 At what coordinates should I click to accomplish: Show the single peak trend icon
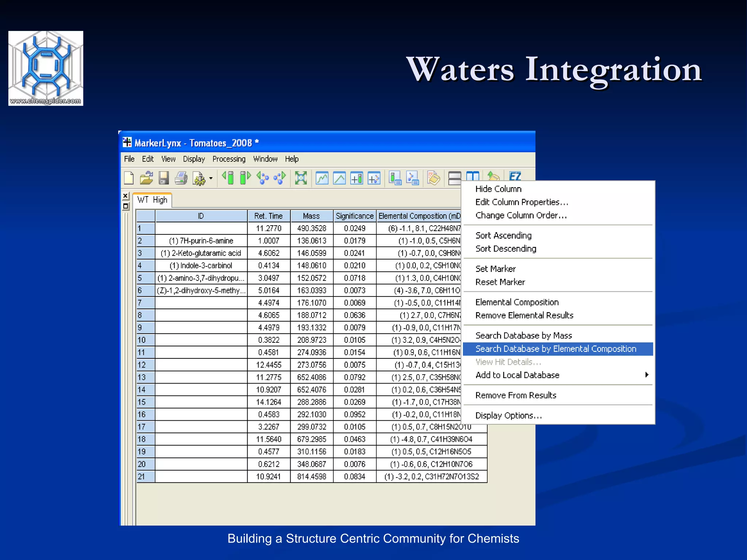point(340,178)
